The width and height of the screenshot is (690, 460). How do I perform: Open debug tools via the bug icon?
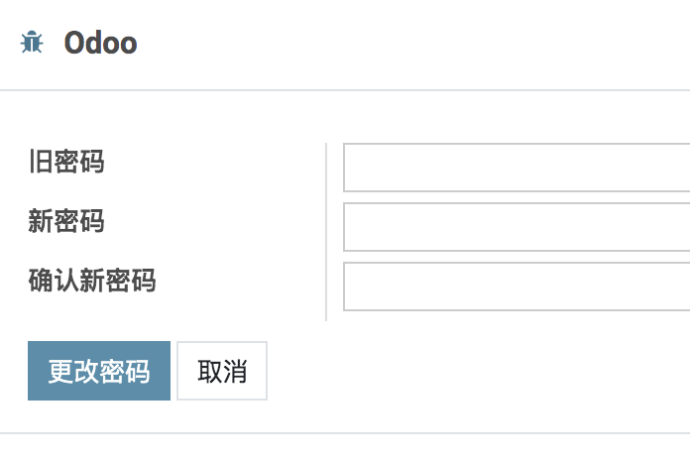pos(32,43)
